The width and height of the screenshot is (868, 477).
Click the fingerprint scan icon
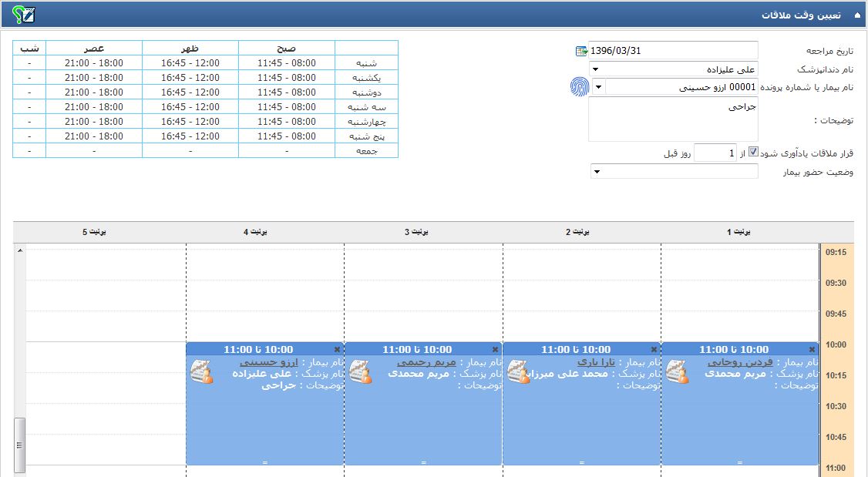click(x=579, y=87)
